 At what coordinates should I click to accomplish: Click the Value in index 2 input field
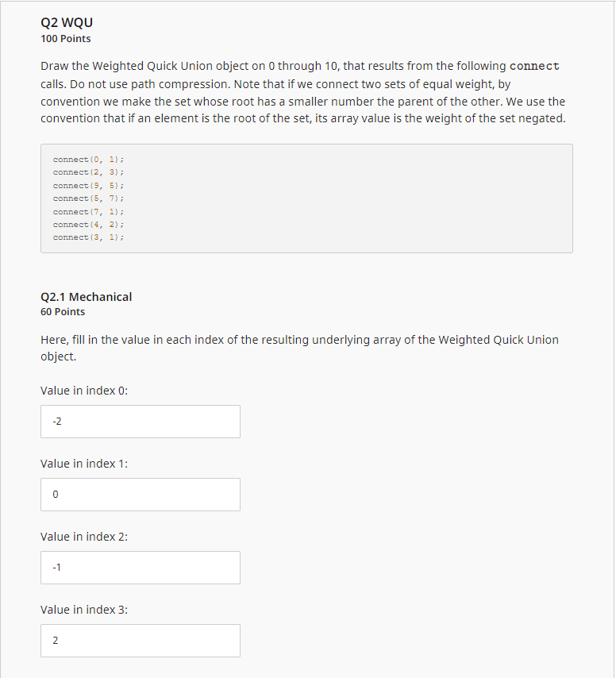(x=140, y=567)
